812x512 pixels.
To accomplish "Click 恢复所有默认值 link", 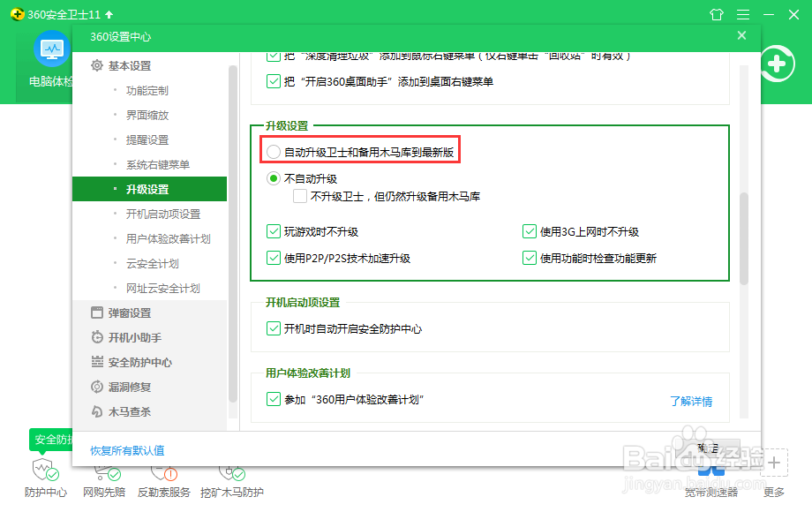I will point(127,450).
